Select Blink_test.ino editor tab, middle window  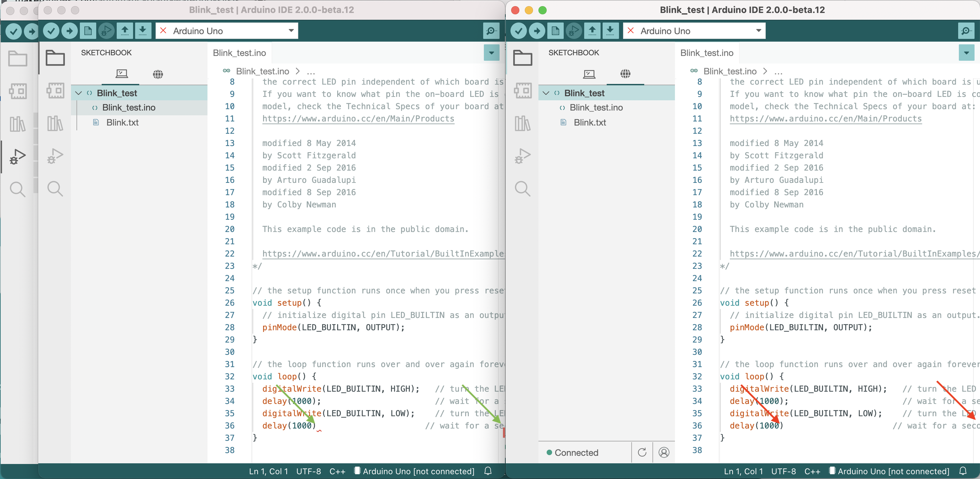click(239, 53)
